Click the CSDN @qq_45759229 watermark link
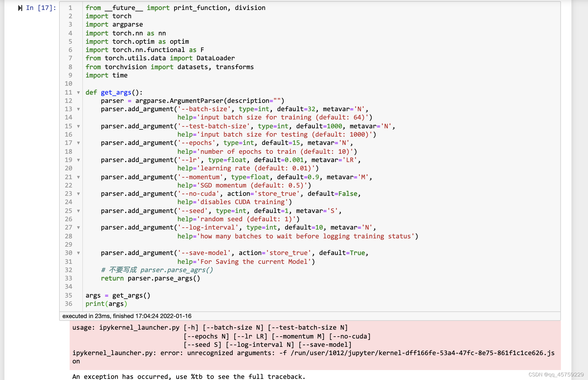 557,374
